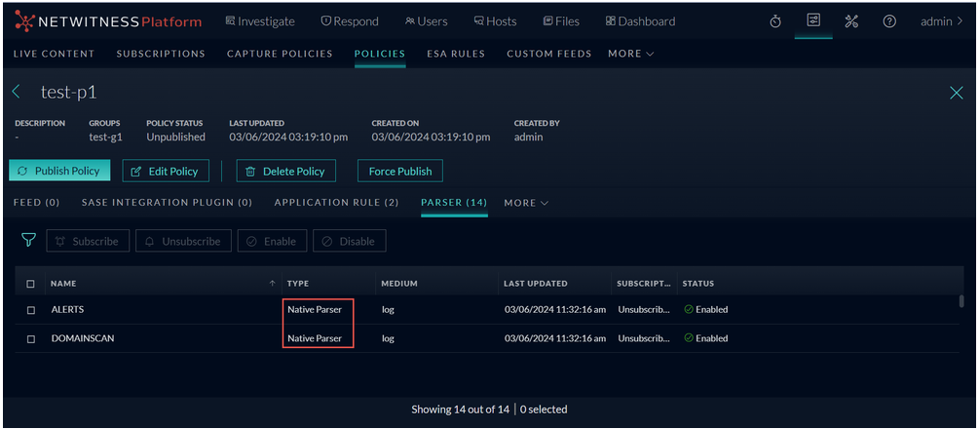Click the Edit Policy button
This screenshot has height=429, width=980.
pyautogui.click(x=166, y=171)
